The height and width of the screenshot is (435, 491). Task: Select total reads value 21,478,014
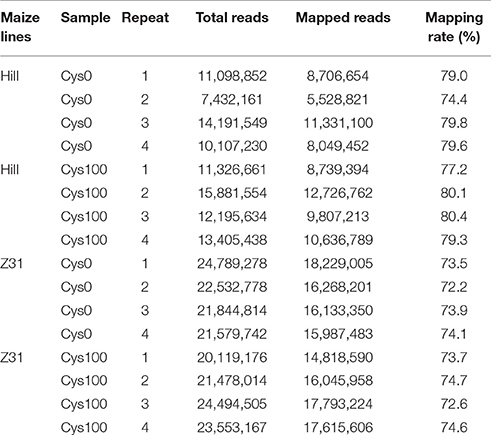click(232, 380)
